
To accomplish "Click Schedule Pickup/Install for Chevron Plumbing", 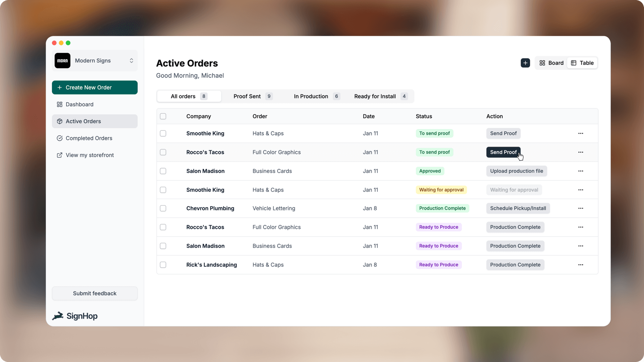I will [x=518, y=208].
